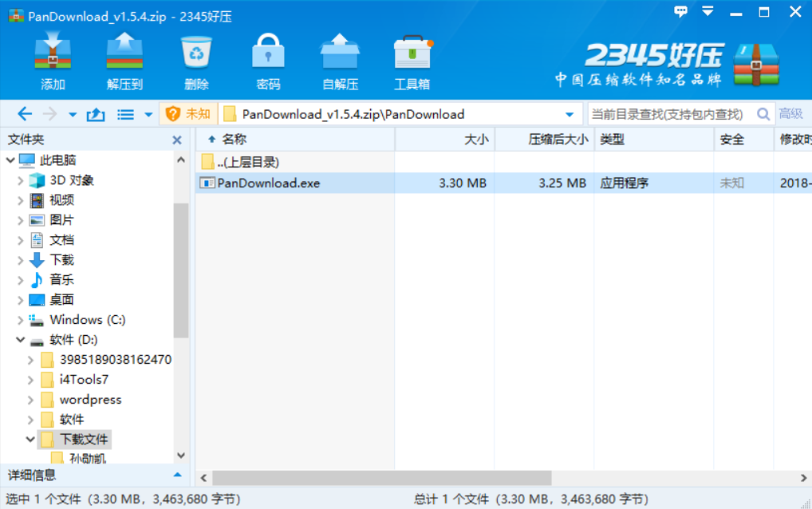Select 文档 in folder tree
Viewport: 812px width, 509px height.
[61, 240]
